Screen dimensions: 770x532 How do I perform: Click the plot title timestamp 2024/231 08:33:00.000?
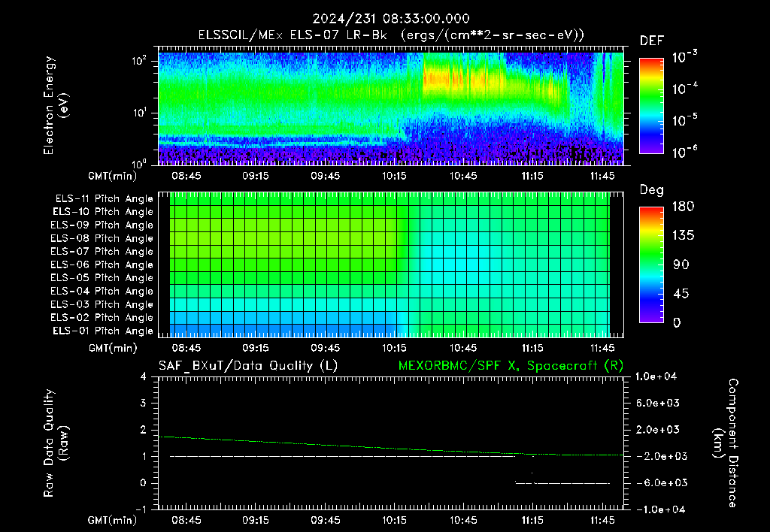(x=391, y=19)
